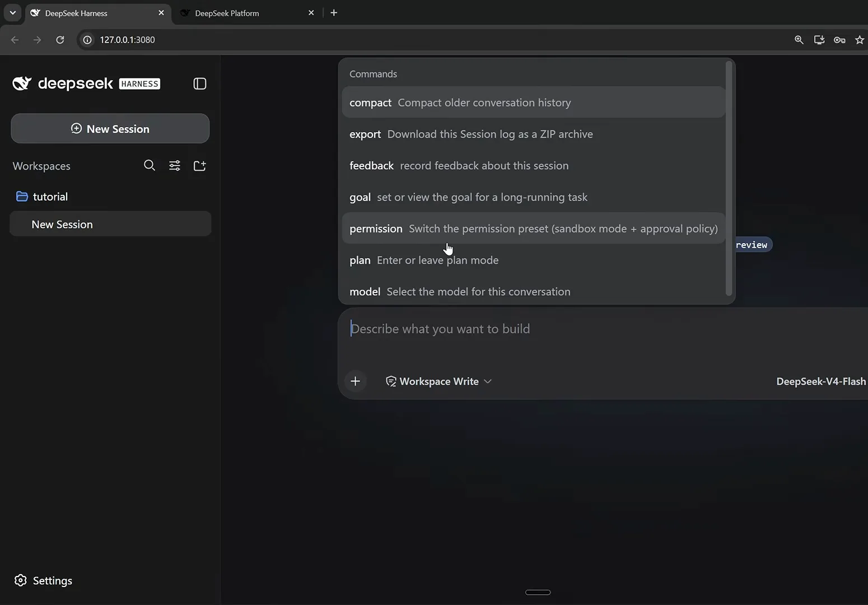
Task: Reload the page
Action: 60,40
